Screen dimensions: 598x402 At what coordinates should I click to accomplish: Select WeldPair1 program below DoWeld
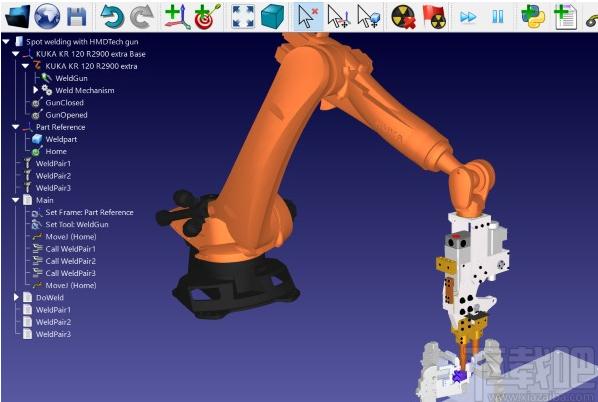point(53,310)
